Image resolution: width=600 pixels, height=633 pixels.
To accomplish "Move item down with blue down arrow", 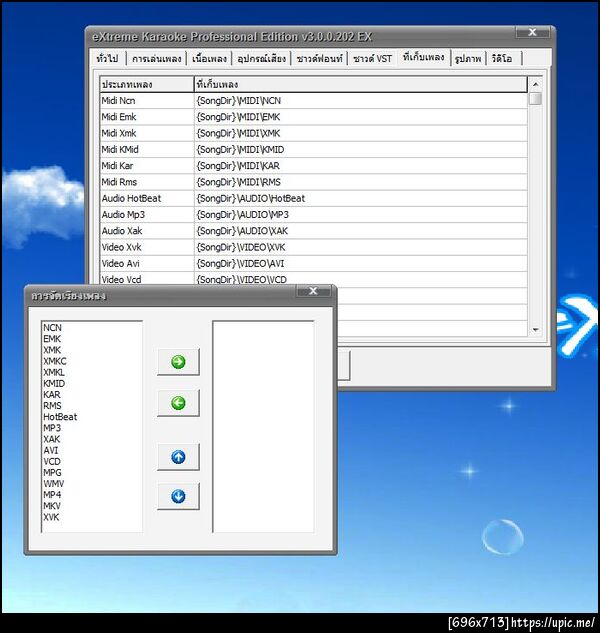I will (178, 496).
